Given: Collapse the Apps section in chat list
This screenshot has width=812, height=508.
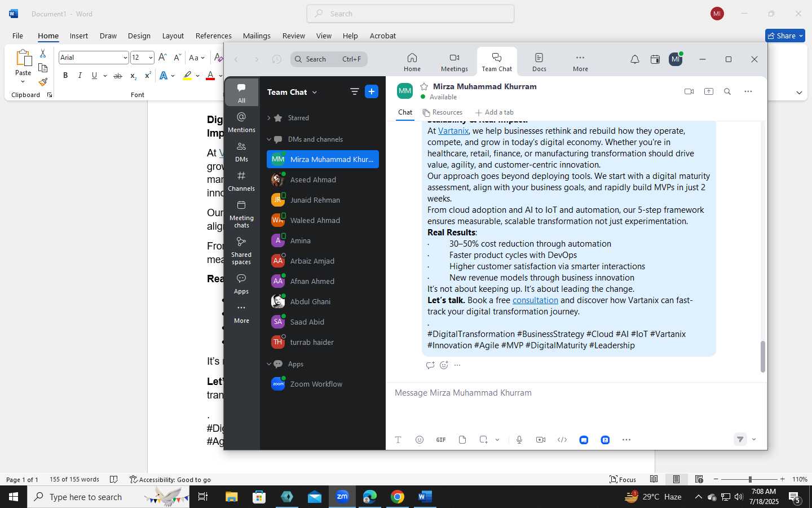Looking at the screenshot, I should click(269, 364).
